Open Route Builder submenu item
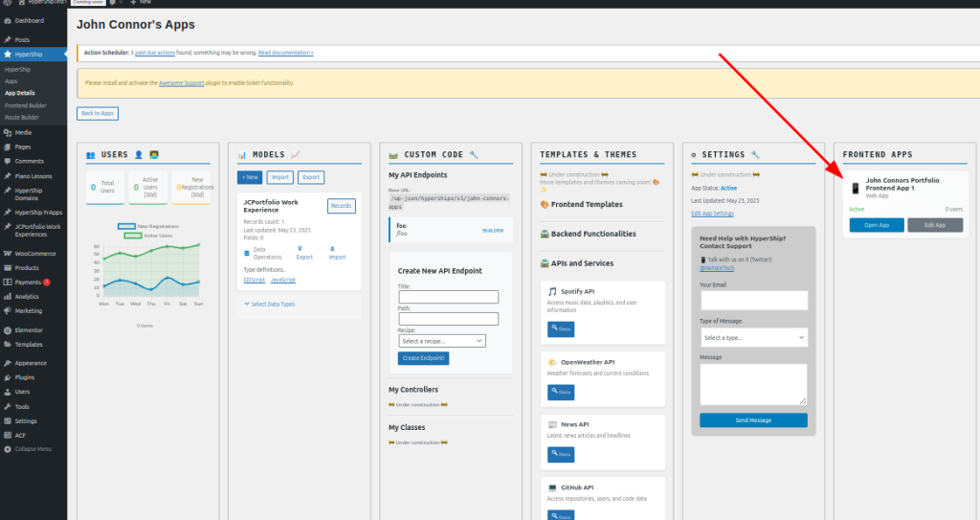Screen dimensions: 980x520 pos(22,118)
